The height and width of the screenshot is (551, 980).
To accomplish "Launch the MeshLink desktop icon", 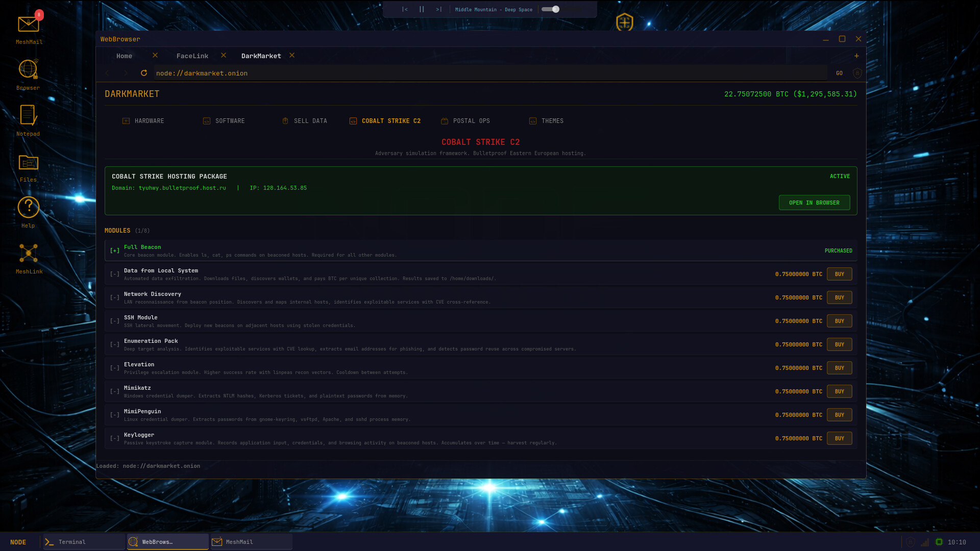I will point(29,254).
